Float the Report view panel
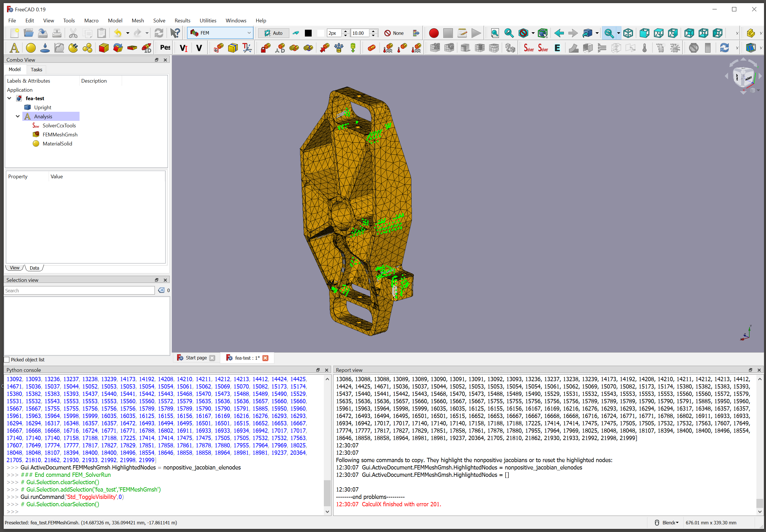The width and height of the screenshot is (766, 532). tap(750, 370)
